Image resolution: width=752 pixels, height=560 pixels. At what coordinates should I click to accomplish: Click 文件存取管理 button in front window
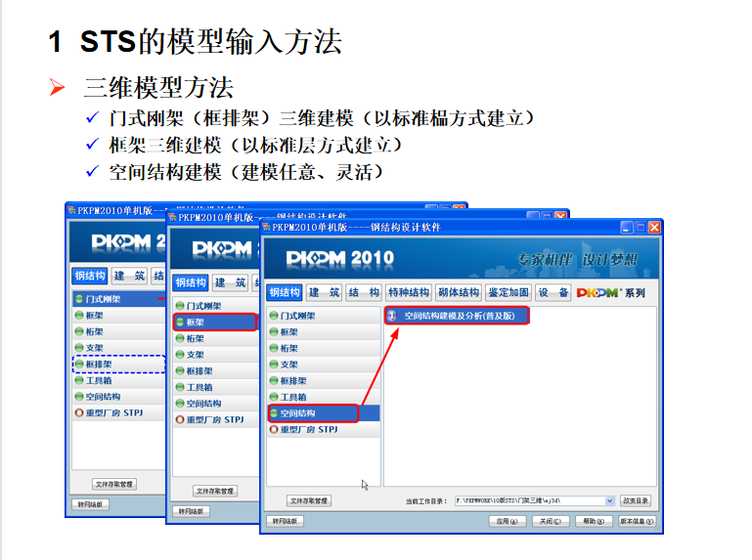click(309, 500)
